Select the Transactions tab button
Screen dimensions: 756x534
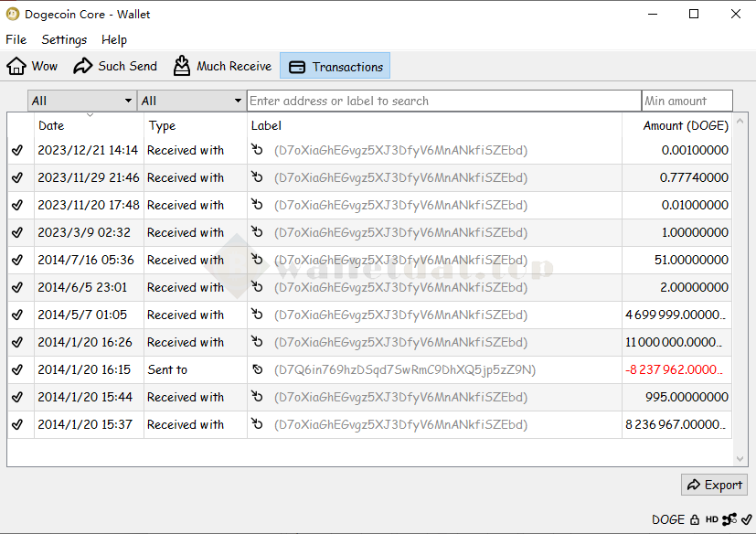pos(335,66)
